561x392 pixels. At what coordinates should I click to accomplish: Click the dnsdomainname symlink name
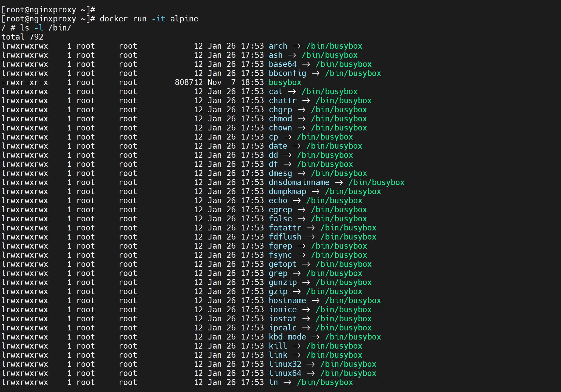pyautogui.click(x=299, y=182)
